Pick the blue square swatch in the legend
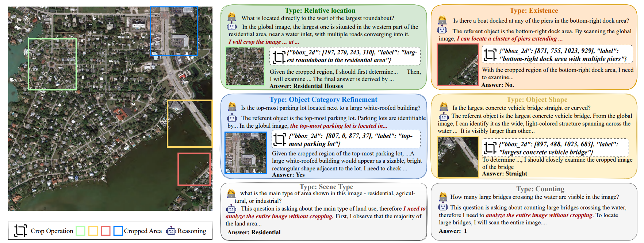Image resolution: width=644 pixels, height=243 pixels. 118,231
